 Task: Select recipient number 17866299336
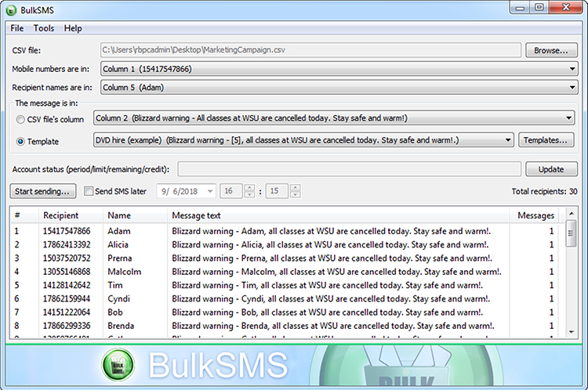pyautogui.click(x=67, y=326)
